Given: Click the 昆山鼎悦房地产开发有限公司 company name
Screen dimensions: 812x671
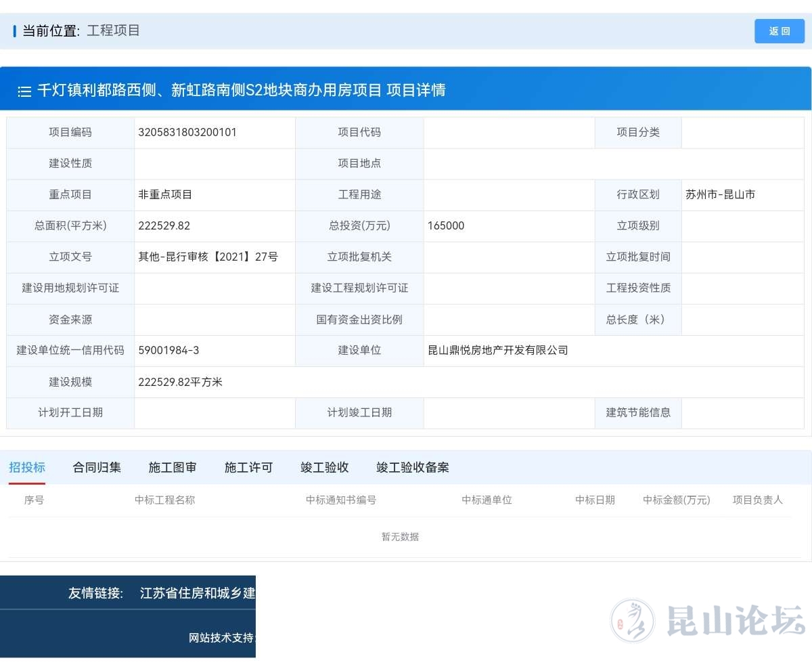Looking at the screenshot, I should click(x=498, y=350).
